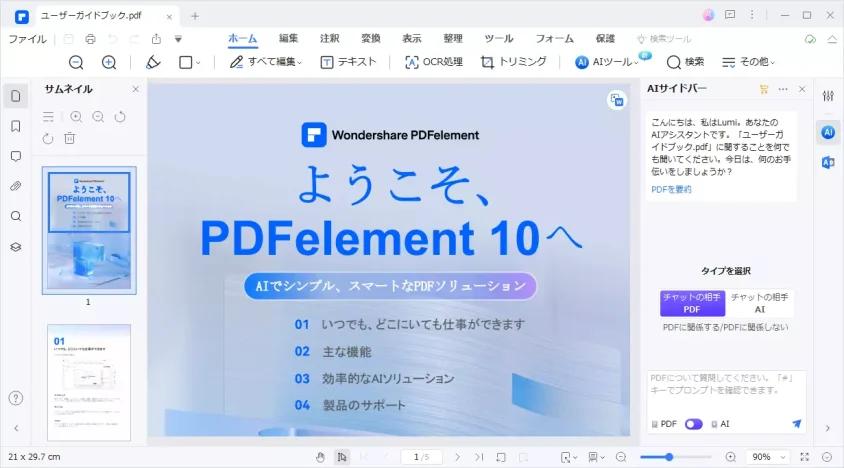844x468 pixels.
Task: Open the 変換 tab
Action: click(370, 38)
